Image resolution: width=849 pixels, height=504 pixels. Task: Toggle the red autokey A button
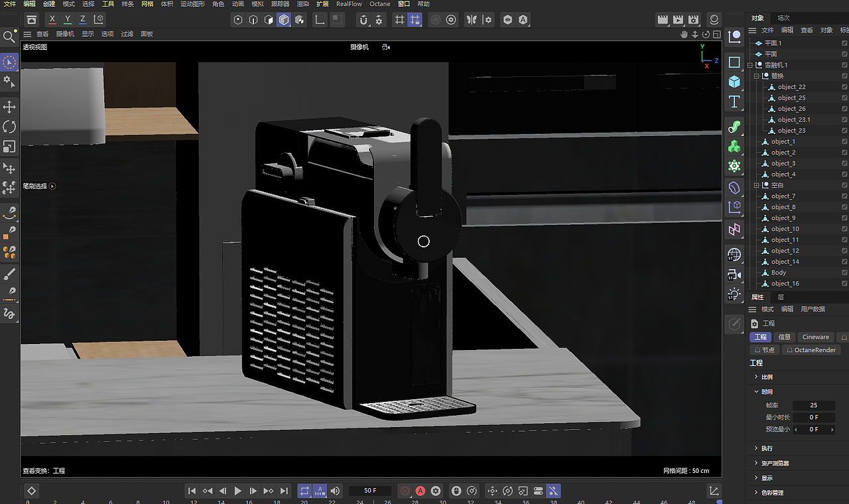[421, 491]
